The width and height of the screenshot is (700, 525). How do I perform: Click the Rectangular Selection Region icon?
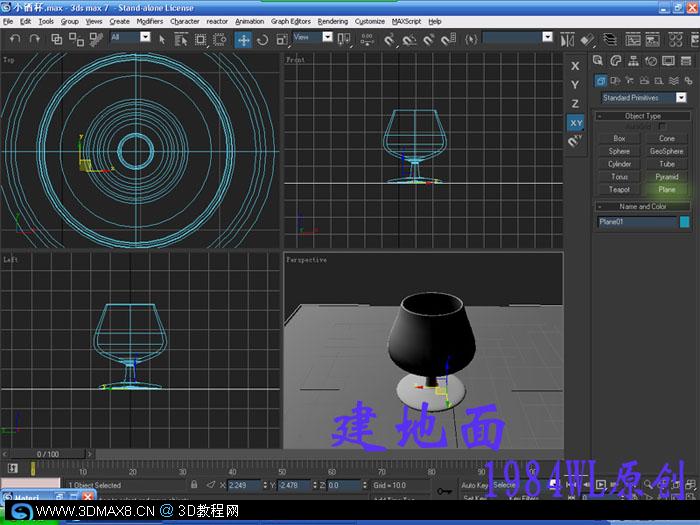pos(200,40)
